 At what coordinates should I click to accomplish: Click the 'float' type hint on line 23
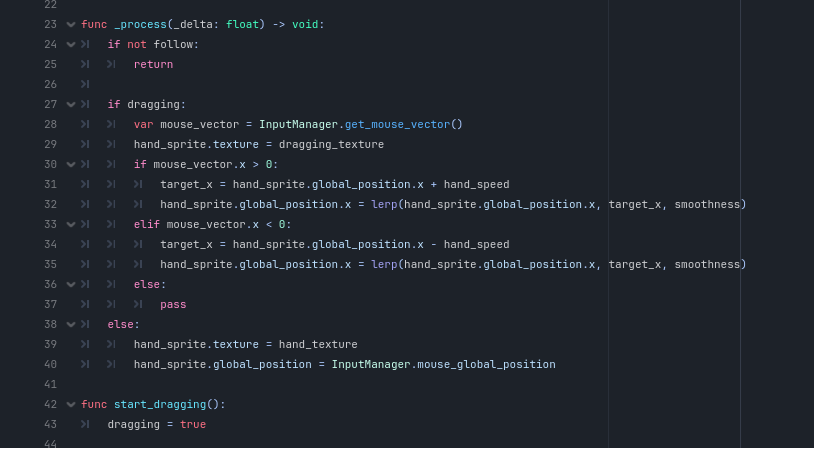(x=242, y=24)
